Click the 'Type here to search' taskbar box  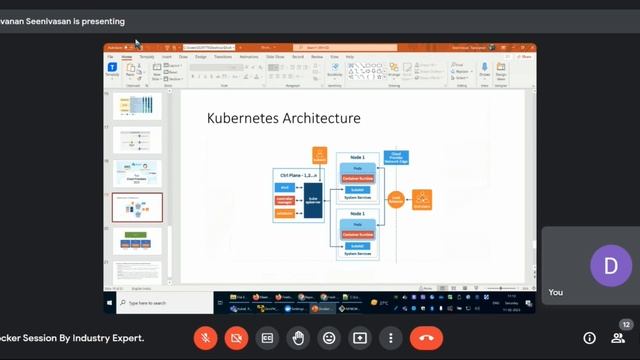point(165,303)
